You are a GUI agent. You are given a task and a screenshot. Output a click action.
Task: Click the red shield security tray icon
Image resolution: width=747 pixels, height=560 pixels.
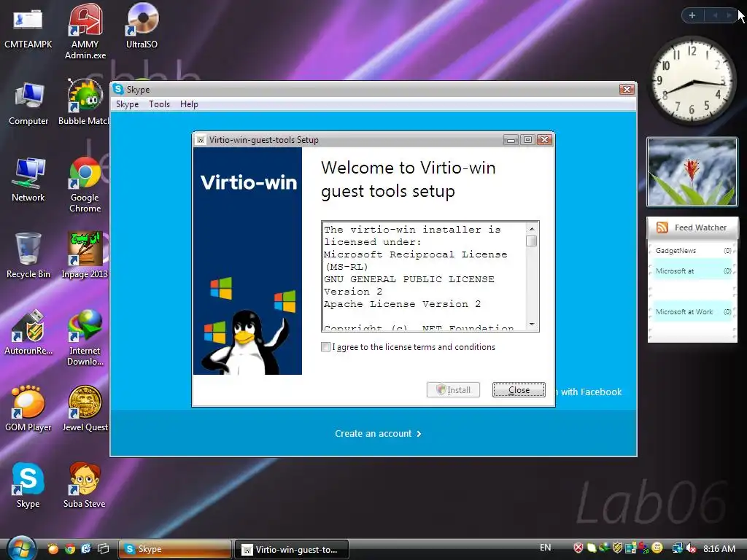click(578, 548)
